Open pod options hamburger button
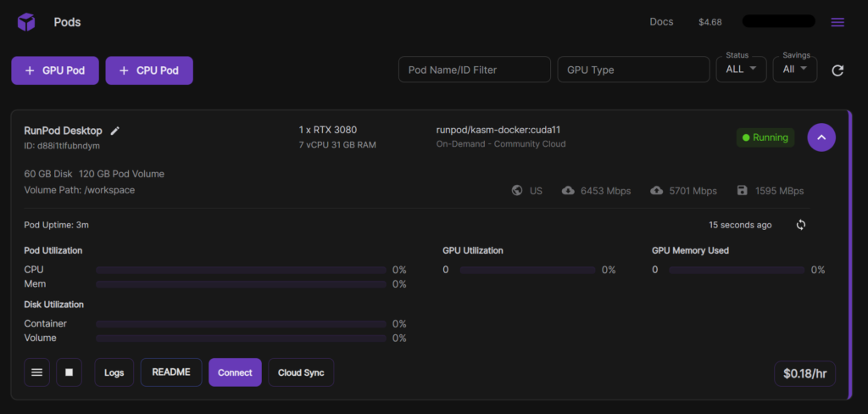 [x=36, y=372]
